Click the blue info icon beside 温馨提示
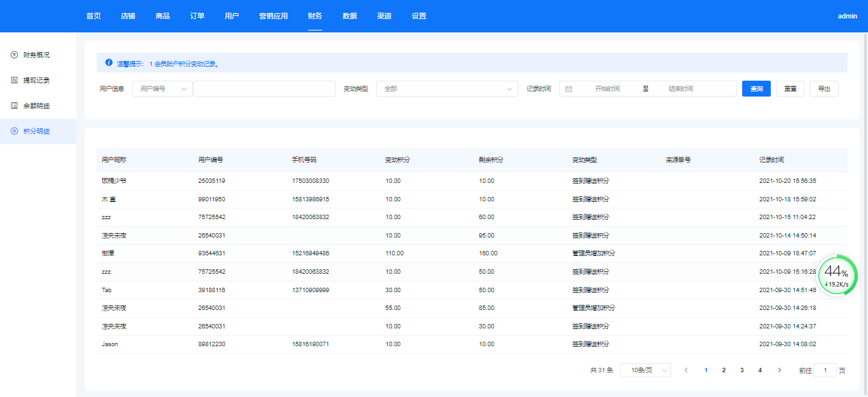 109,63
